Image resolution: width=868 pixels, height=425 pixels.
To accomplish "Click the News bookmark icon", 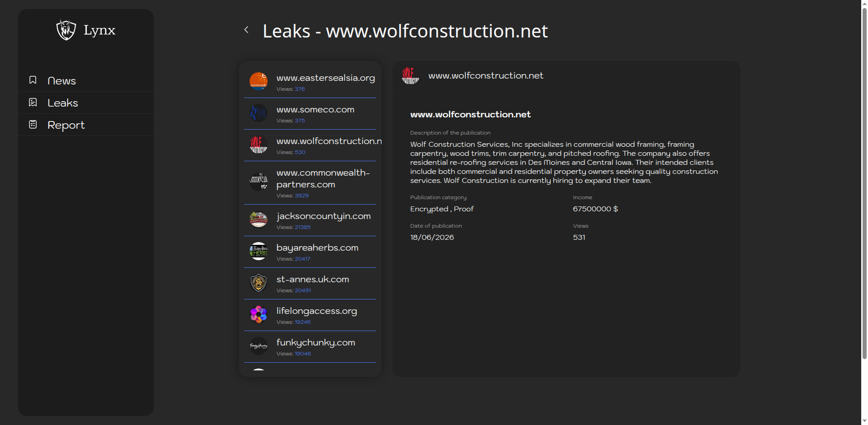I will coord(33,80).
